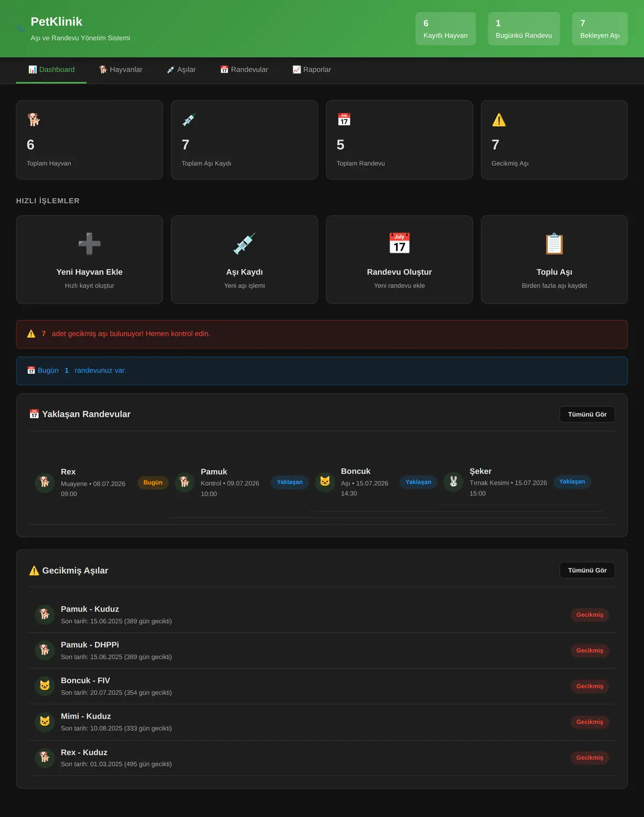This screenshot has height=817, width=644.
Task: Open the Aşılar tab
Action: [181, 70]
